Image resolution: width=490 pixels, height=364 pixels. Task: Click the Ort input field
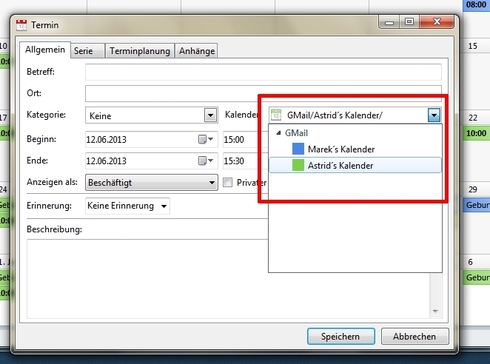pos(263,93)
